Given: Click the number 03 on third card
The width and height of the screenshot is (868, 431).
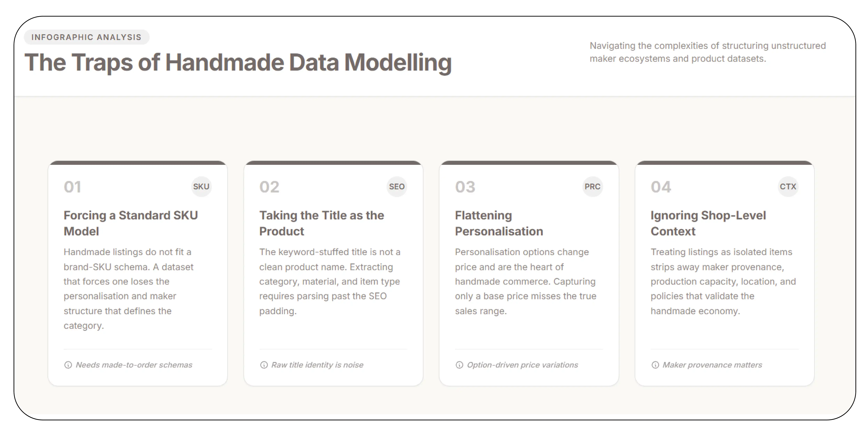Looking at the screenshot, I should pyautogui.click(x=465, y=187).
